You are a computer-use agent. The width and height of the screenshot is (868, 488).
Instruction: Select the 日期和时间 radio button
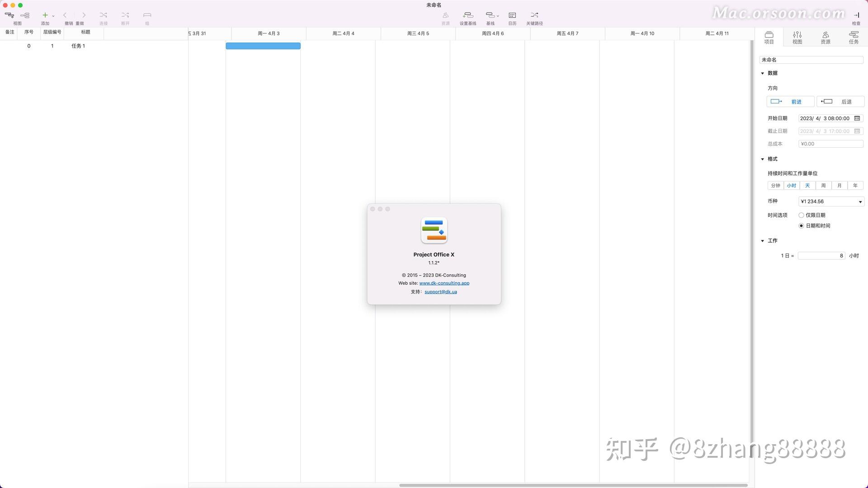801,225
